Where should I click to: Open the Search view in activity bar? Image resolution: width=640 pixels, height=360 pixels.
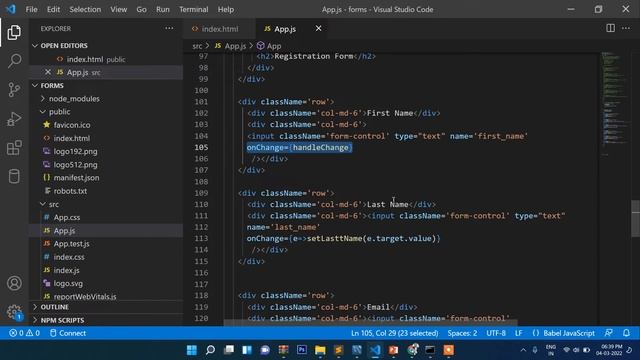coord(14,61)
